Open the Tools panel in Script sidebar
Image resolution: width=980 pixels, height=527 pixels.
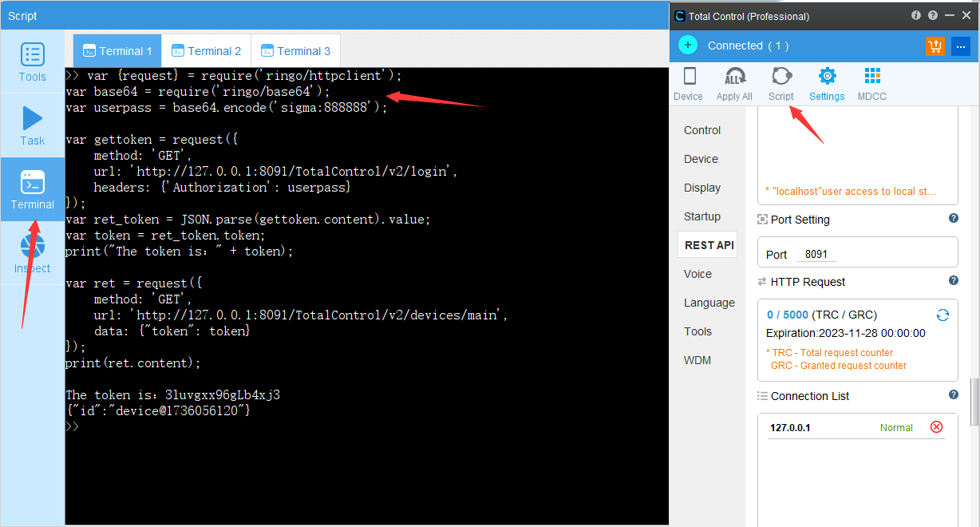33,61
